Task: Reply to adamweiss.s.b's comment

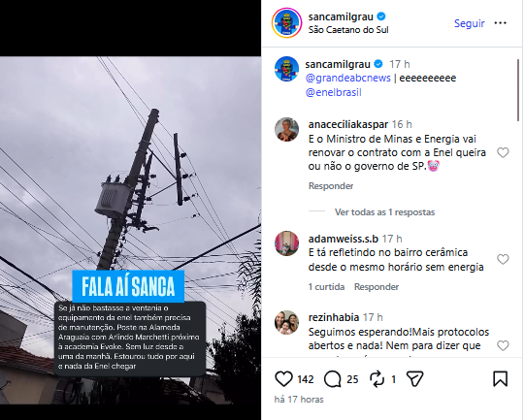Action: click(377, 287)
